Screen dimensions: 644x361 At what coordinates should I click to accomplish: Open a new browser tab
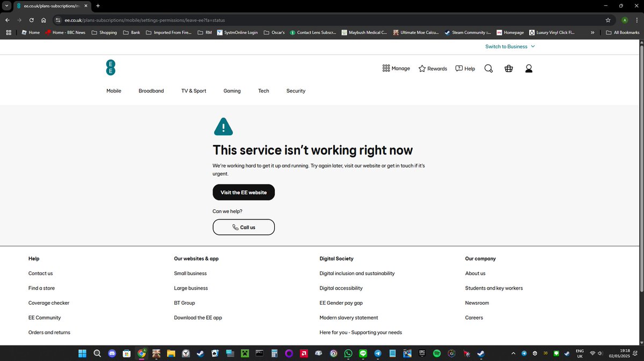(x=98, y=5)
